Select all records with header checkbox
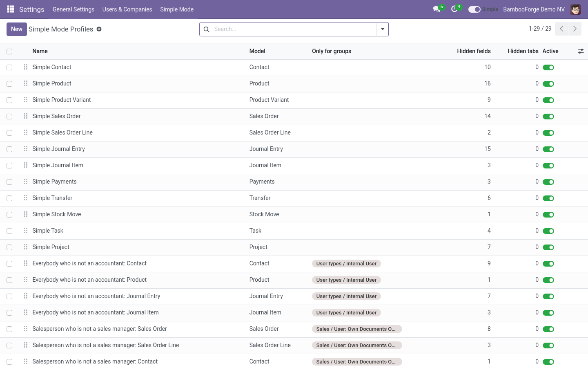The width and height of the screenshot is (588, 368). [9, 52]
